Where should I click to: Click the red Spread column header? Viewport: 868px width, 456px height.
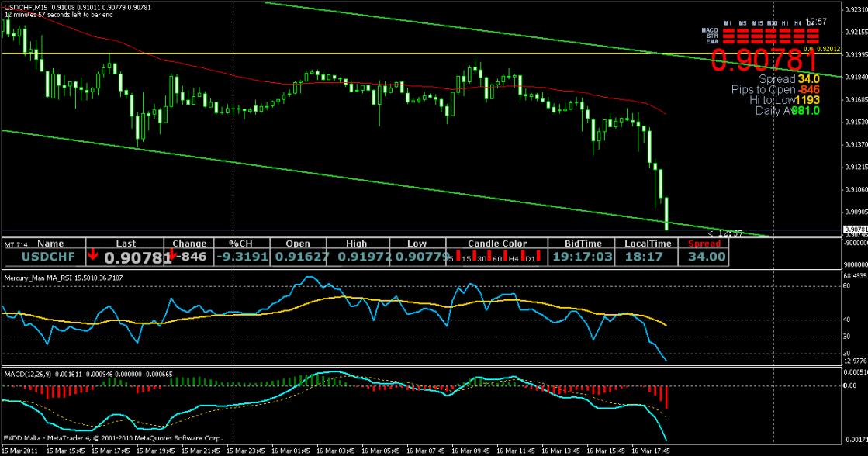[704, 243]
